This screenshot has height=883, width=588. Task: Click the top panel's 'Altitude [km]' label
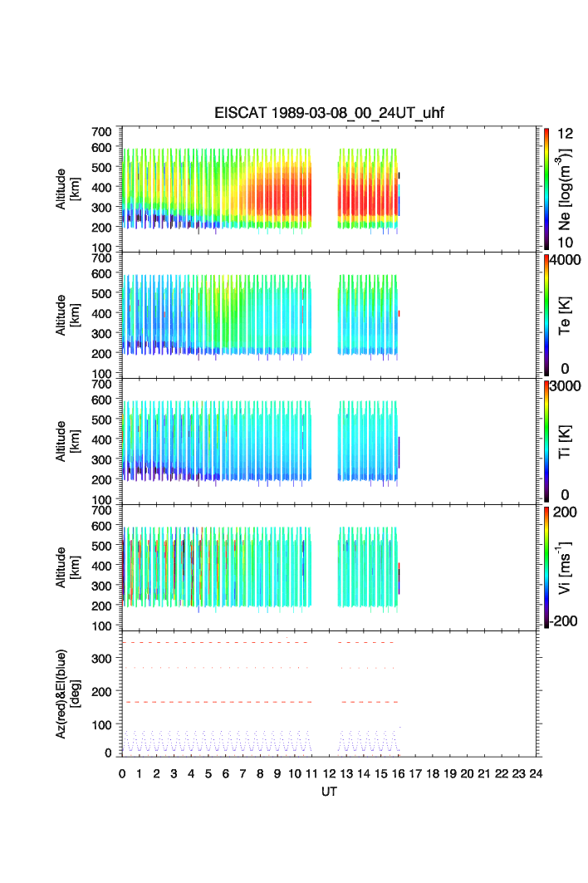66,188
